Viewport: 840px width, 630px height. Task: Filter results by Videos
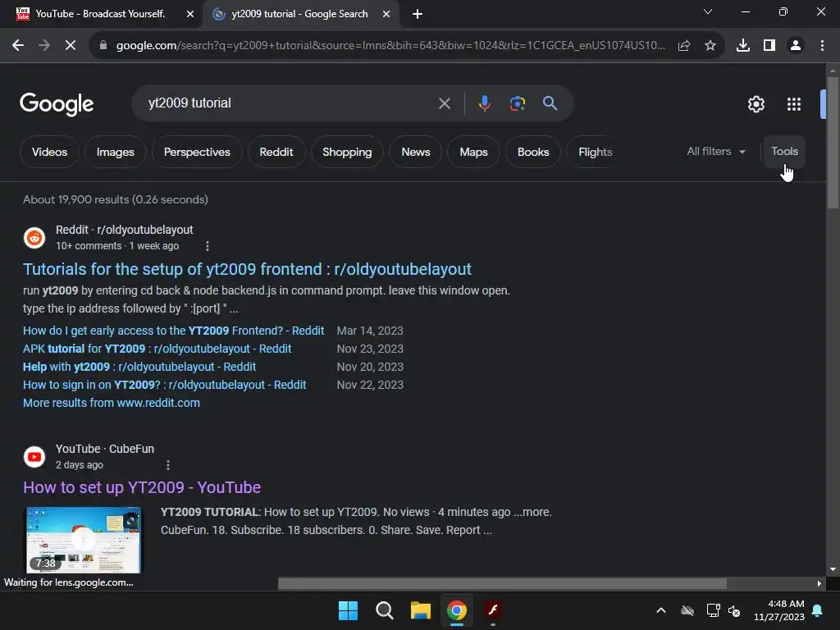[x=49, y=152]
